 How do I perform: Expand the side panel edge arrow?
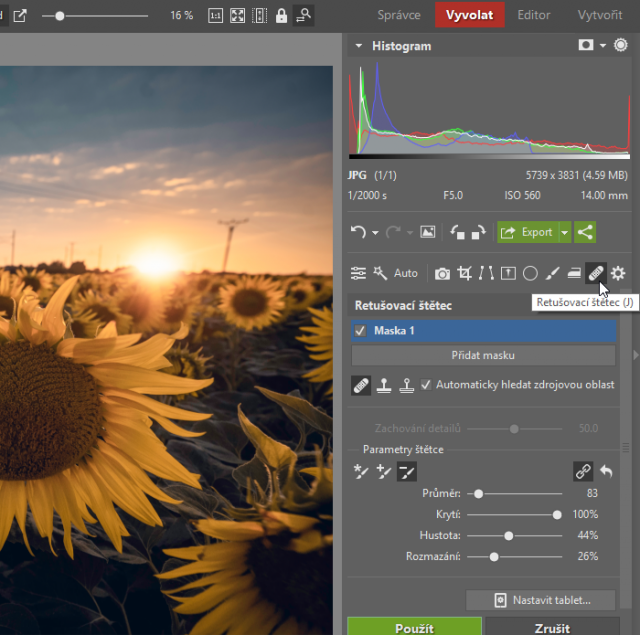636,355
